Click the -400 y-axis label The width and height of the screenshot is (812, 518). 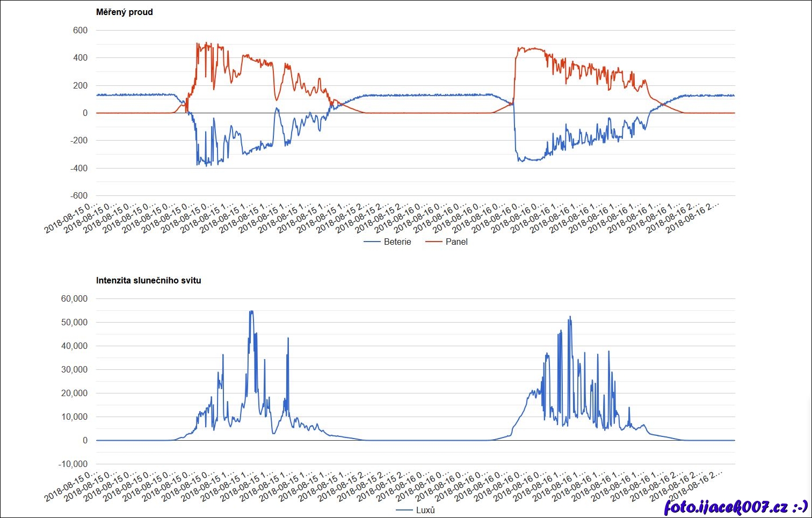78,168
